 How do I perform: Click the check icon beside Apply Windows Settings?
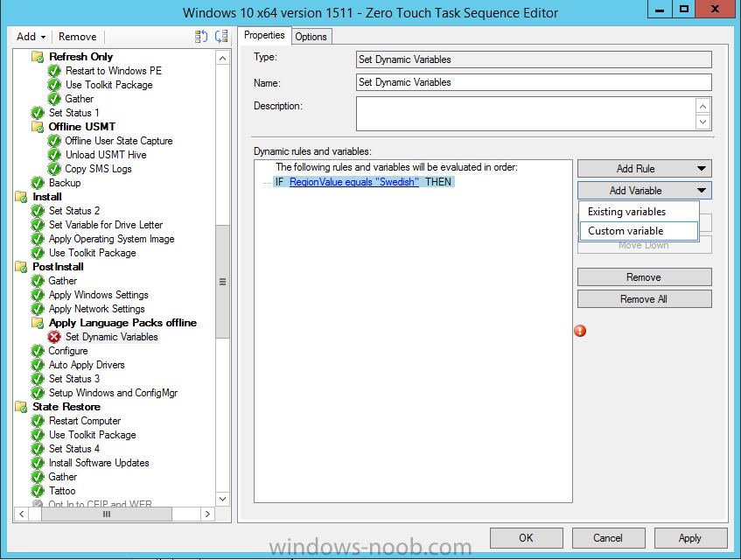(38, 295)
